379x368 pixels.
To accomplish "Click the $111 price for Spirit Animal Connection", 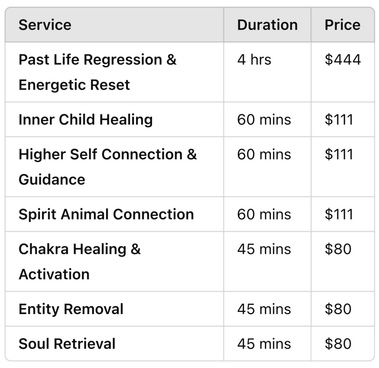I will point(339,214).
